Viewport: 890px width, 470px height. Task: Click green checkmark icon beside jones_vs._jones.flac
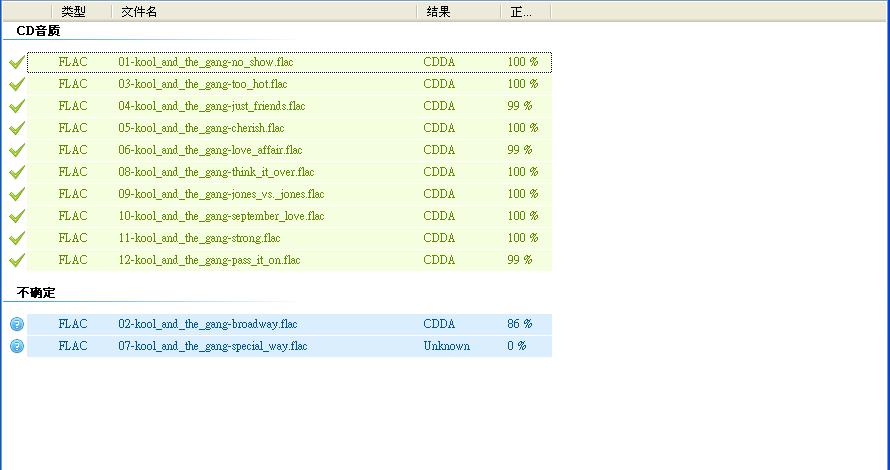click(17, 194)
